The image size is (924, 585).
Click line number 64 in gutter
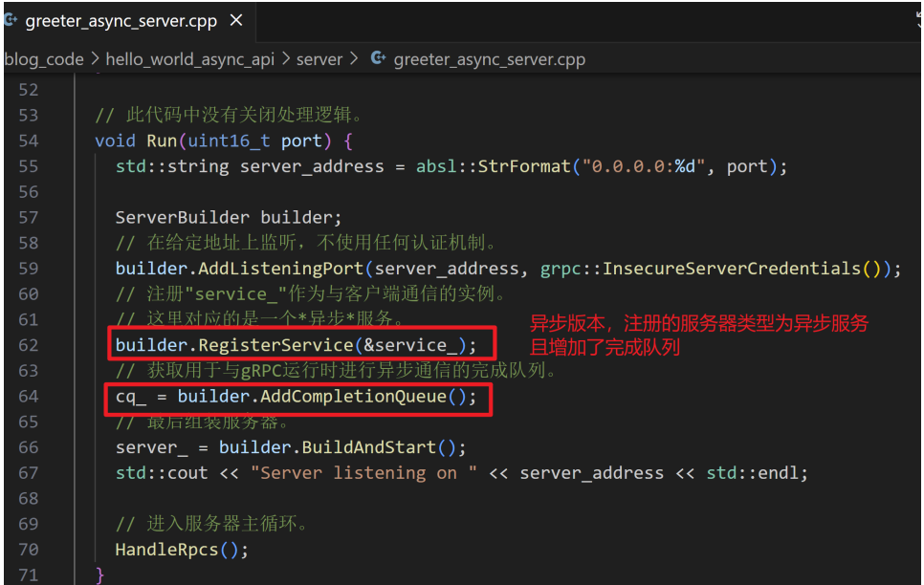click(29, 397)
